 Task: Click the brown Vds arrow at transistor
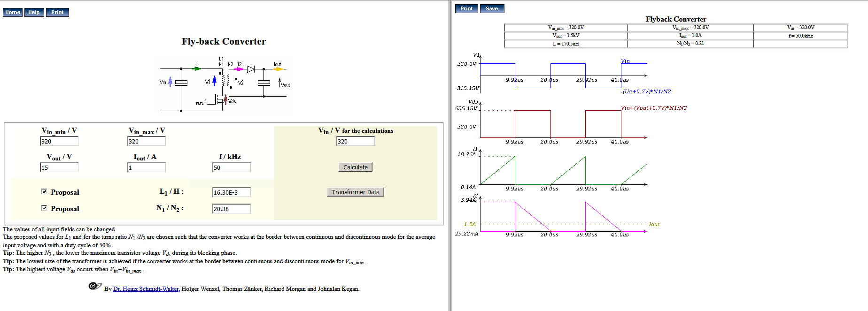225,100
